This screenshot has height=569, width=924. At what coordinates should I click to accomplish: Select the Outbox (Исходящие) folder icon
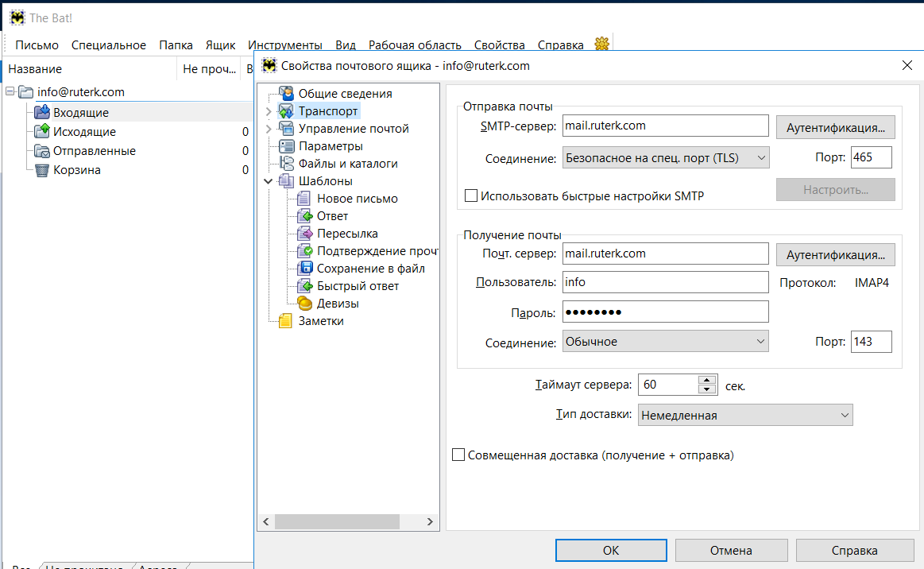pos(42,131)
